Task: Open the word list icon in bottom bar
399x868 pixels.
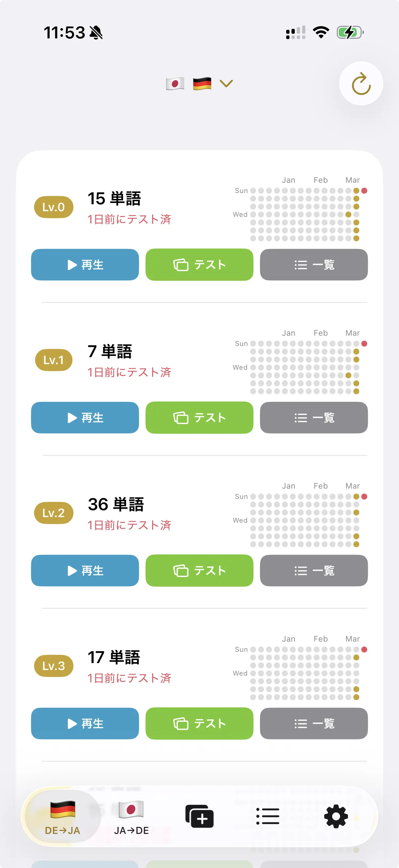Action: [x=268, y=816]
